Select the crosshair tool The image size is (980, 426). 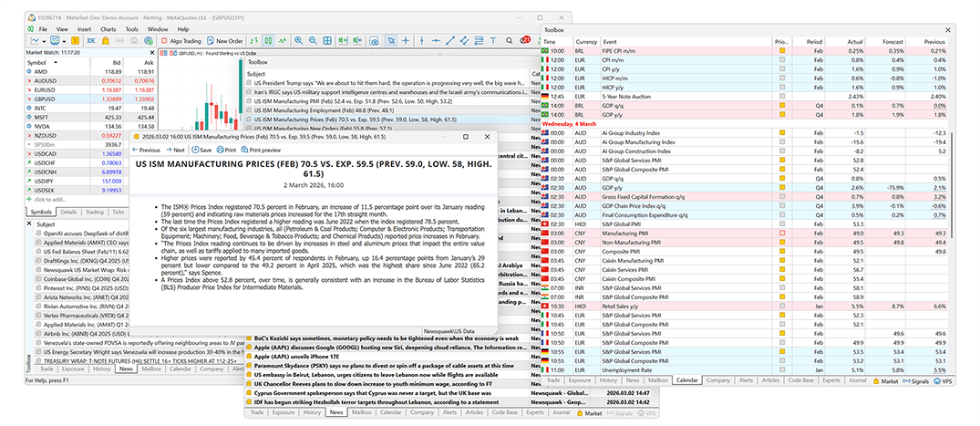tap(406, 41)
